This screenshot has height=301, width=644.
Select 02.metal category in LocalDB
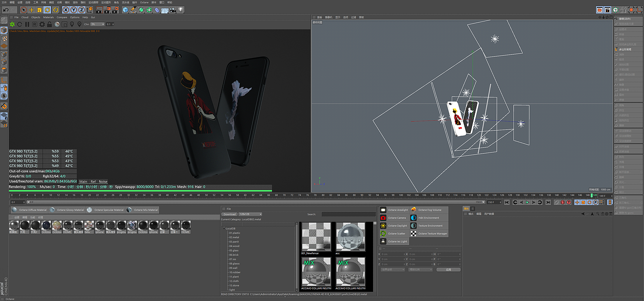click(234, 237)
